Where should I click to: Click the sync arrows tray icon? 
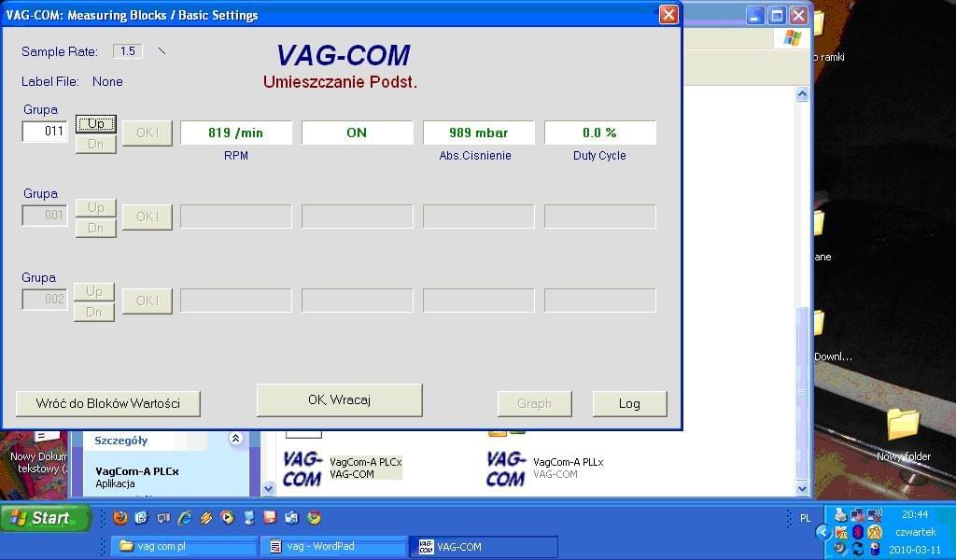point(858,549)
